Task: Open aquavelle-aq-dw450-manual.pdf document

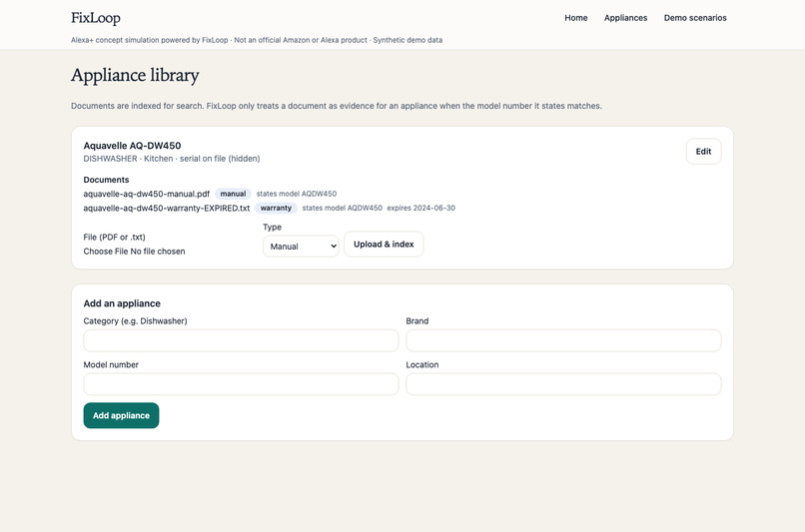Action: (146, 194)
